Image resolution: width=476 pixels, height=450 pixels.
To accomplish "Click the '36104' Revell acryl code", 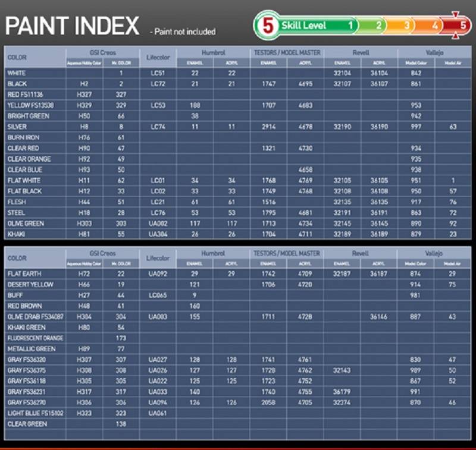I will point(379,73).
